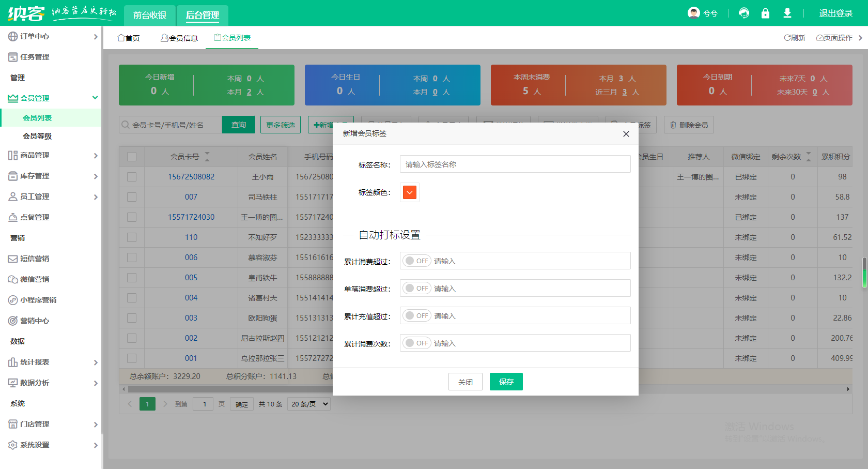Viewport: 868px width, 469px height.
Task: Expand the 员工管理 chevron
Action: point(96,197)
